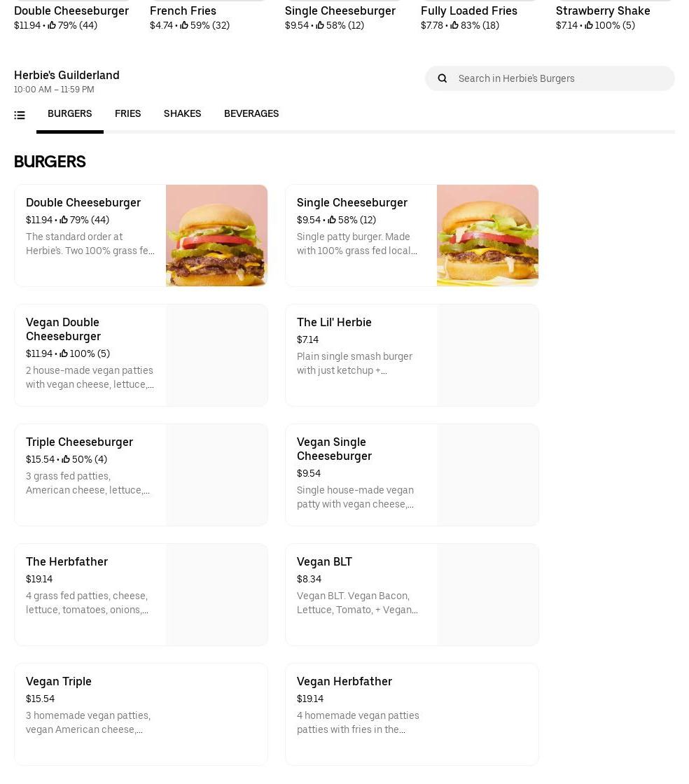The width and height of the screenshot is (689, 784).
Task: Switch to the FRIES tab
Action: pos(127,113)
